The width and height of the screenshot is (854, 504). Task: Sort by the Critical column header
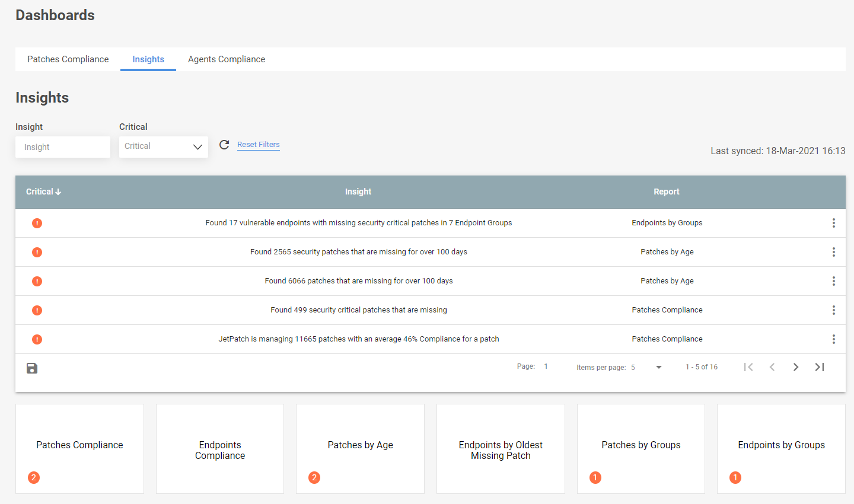click(43, 192)
